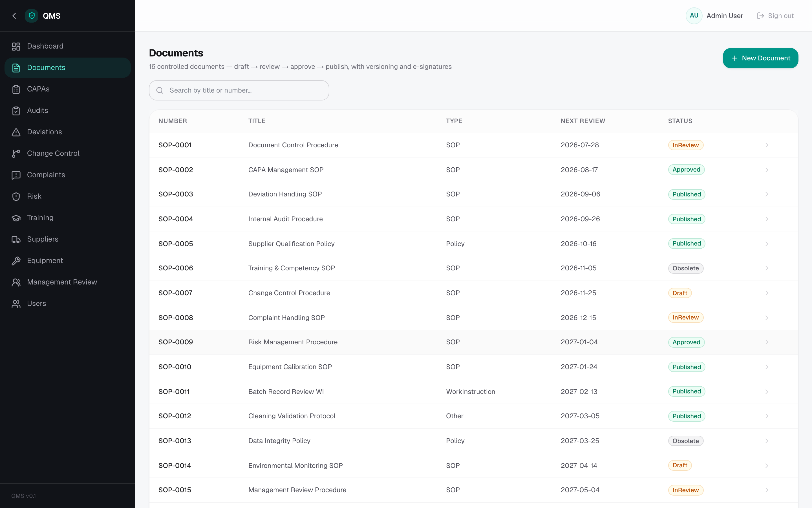This screenshot has width=812, height=508.
Task: Click the CAPAs clipboard icon
Action: tap(16, 89)
